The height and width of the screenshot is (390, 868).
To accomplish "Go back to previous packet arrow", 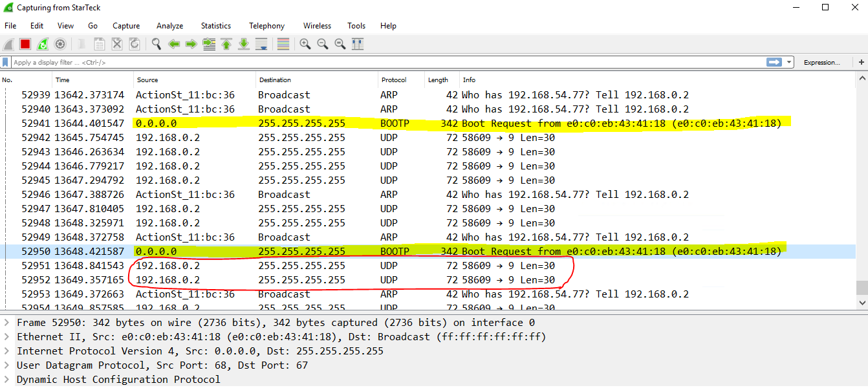I will click(174, 44).
